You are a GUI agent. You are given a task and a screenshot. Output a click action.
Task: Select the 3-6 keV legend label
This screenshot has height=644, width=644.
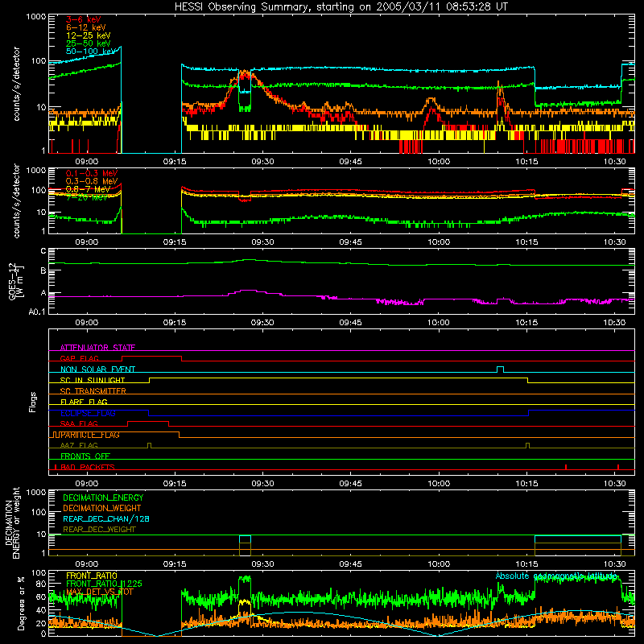pos(84,19)
